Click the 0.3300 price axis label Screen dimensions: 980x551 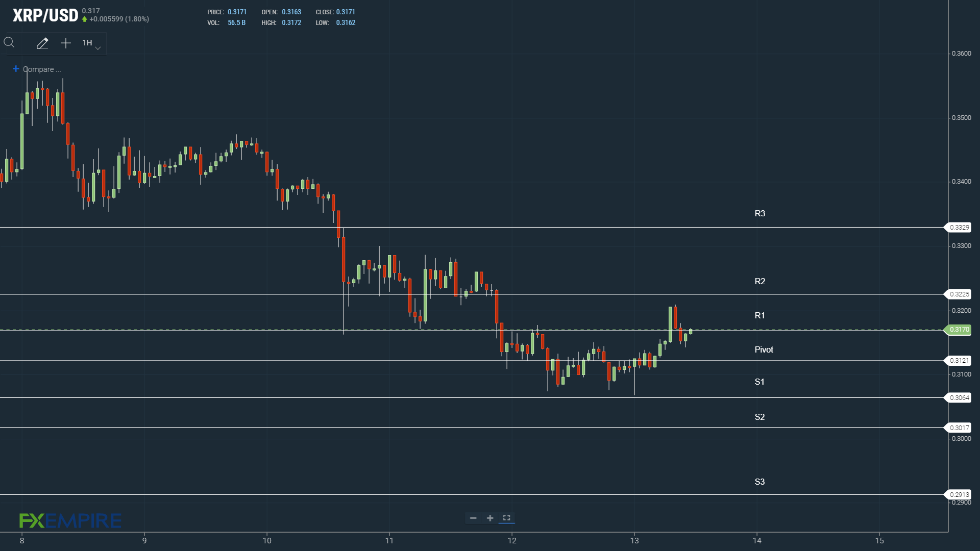[961, 246]
